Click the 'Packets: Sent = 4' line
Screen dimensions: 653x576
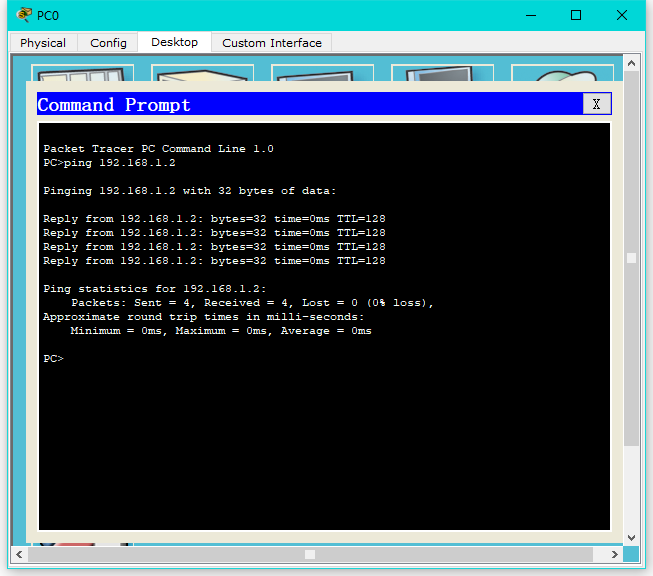(x=252, y=303)
